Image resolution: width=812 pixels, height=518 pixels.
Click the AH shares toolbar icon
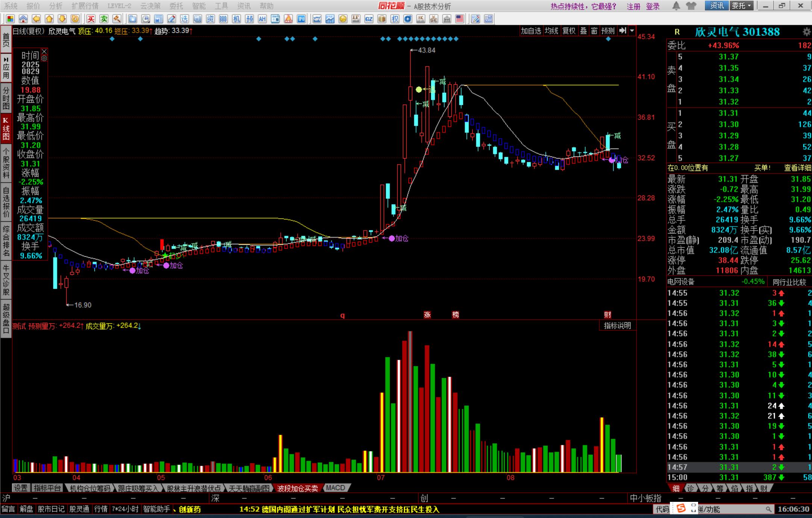tap(262, 19)
